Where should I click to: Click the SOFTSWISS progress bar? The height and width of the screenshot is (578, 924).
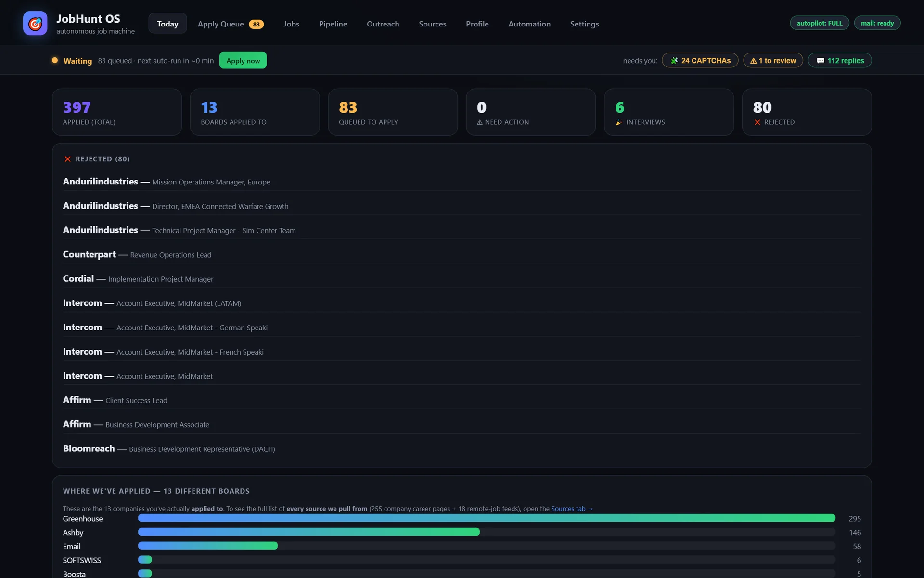pos(487,560)
